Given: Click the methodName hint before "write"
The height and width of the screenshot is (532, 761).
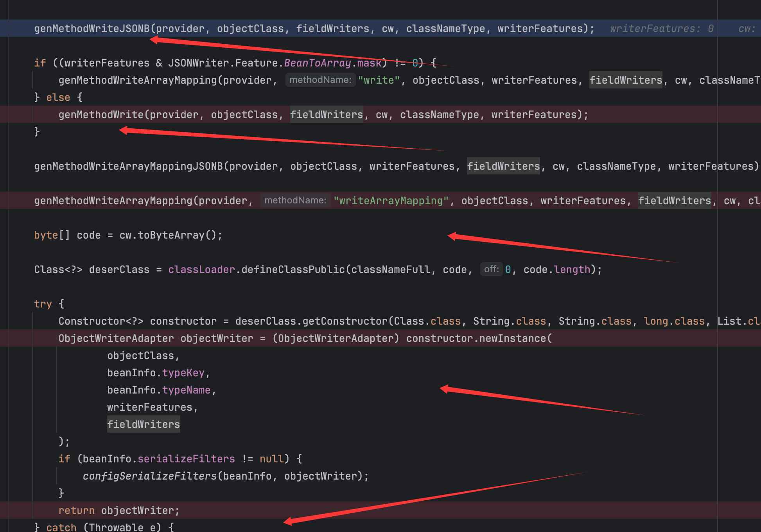Looking at the screenshot, I should 320,80.
